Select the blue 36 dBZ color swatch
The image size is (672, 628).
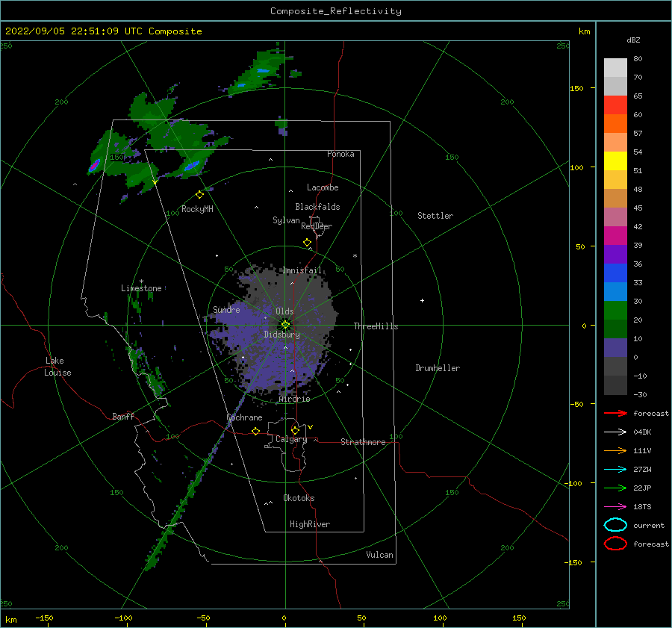pos(615,273)
